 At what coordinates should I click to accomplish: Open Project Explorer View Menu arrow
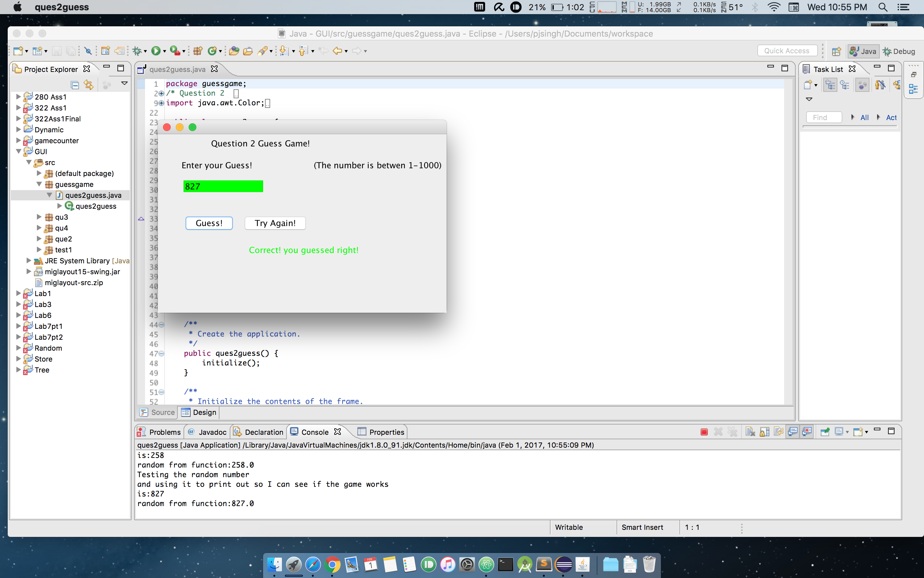click(124, 83)
